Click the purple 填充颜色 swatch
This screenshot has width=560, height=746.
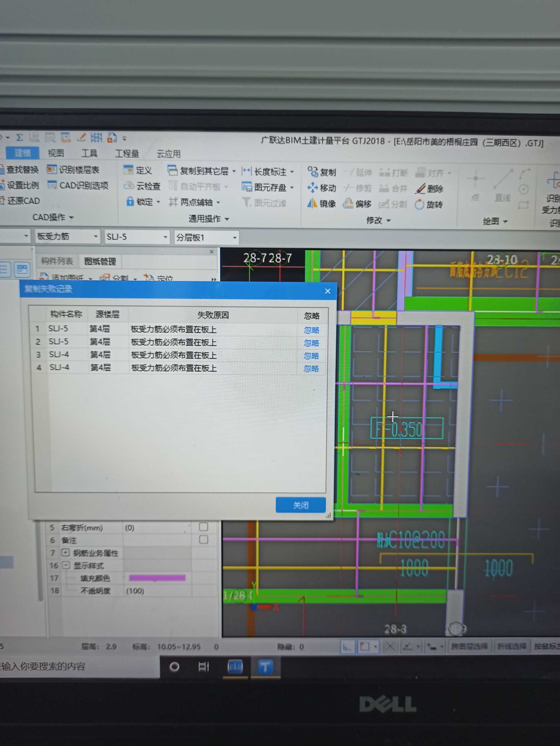157,578
